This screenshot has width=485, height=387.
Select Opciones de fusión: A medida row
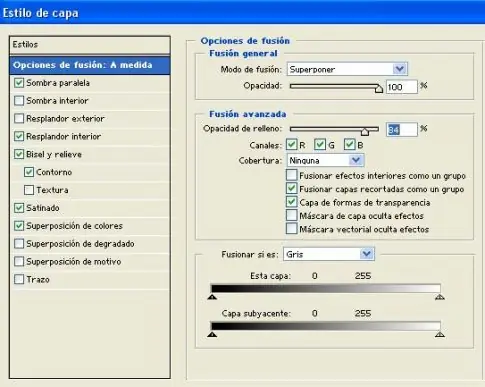[x=90, y=65]
